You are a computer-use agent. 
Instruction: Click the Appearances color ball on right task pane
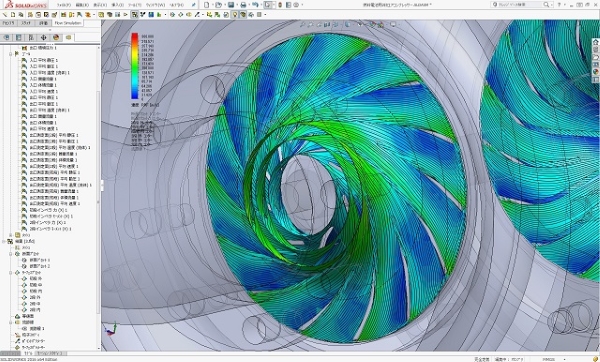point(595,72)
